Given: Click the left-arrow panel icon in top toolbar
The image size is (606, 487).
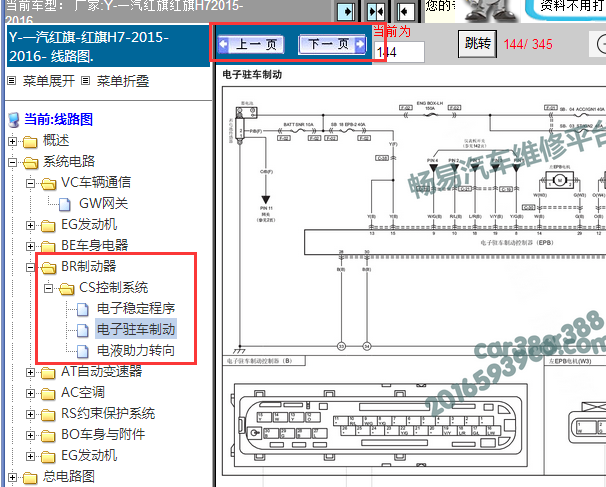Looking at the screenshot, I should coord(406,12).
